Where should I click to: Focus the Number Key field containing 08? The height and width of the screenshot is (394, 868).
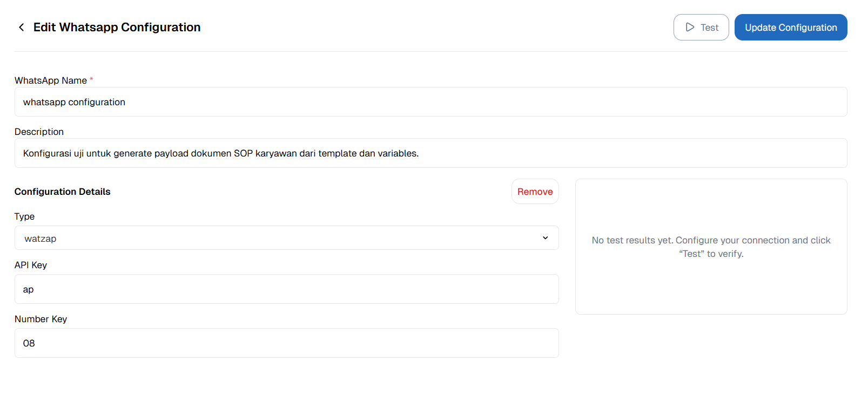coord(286,343)
